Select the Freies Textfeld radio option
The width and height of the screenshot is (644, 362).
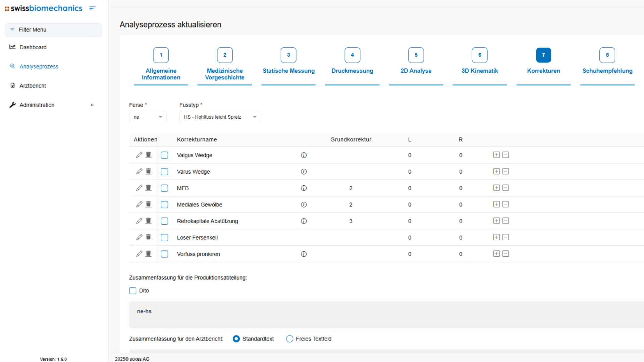[289, 339]
